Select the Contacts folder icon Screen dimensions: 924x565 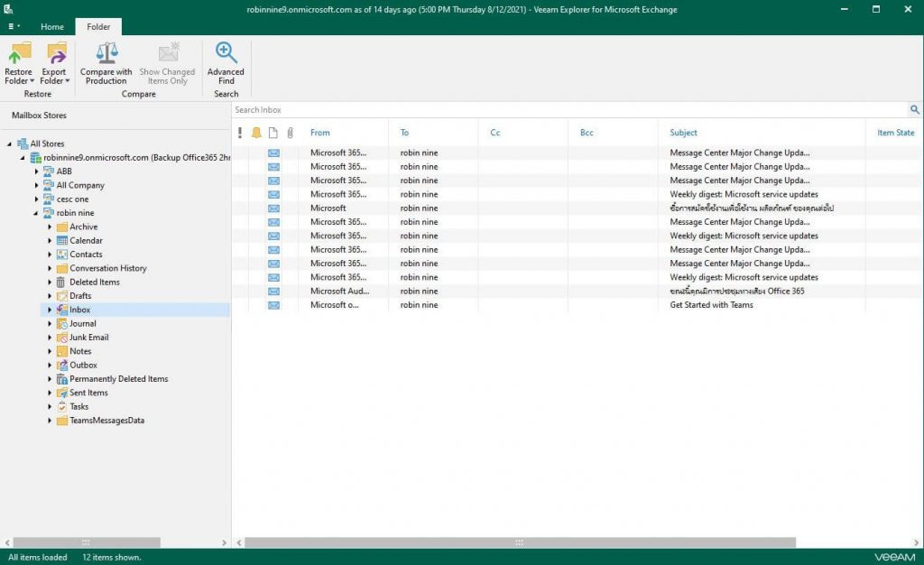click(62, 255)
